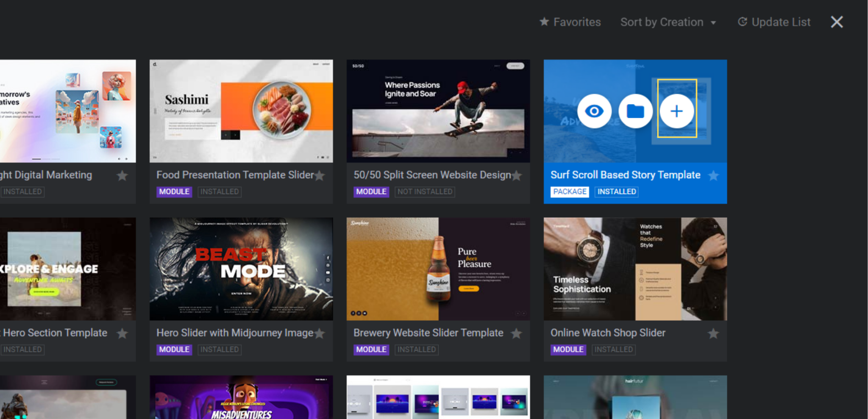
Task: Open the skateboarder split screen thumbnail
Action: (438, 111)
